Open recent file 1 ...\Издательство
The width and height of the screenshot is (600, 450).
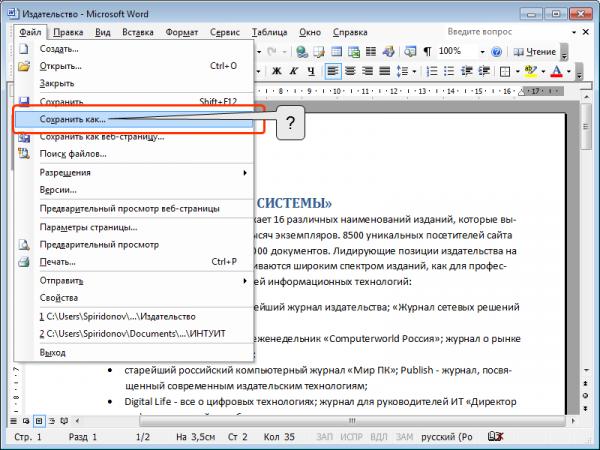pyautogui.click(x=134, y=317)
